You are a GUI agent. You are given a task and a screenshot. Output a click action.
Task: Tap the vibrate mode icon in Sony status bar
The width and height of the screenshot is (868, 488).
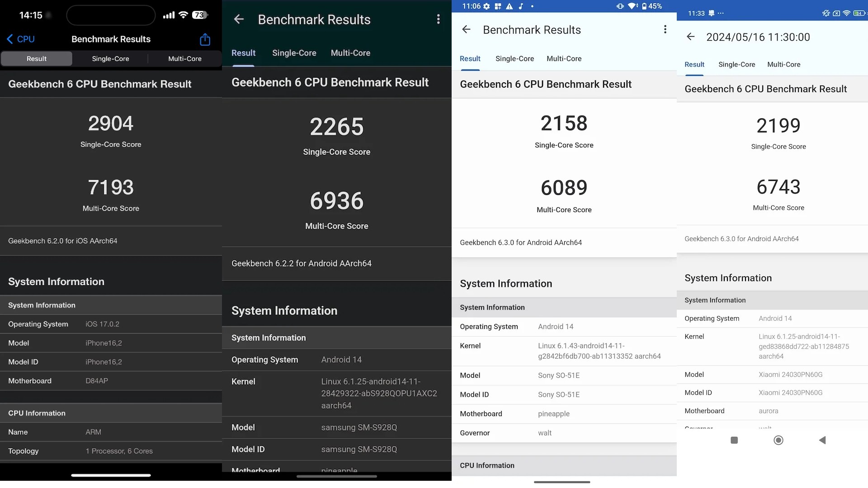[620, 6]
